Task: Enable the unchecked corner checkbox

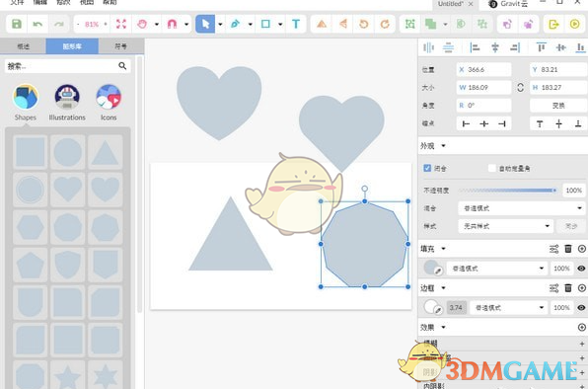Action: pos(492,168)
